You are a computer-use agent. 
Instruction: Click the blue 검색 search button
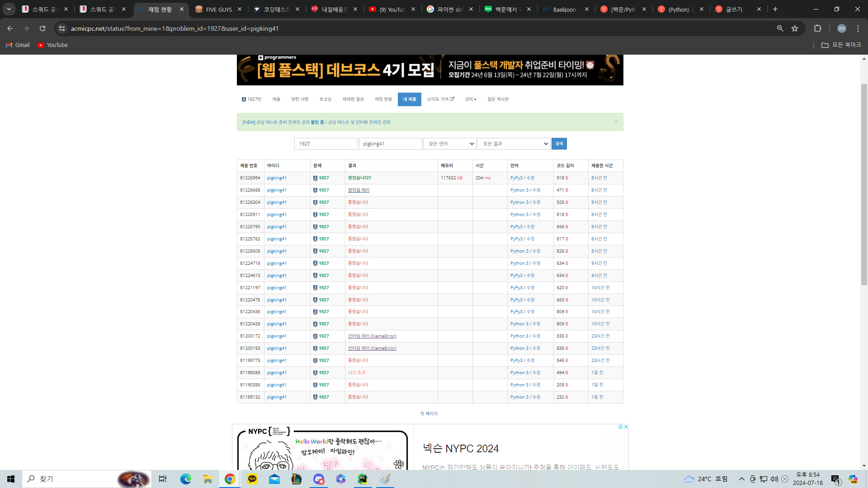click(x=559, y=144)
